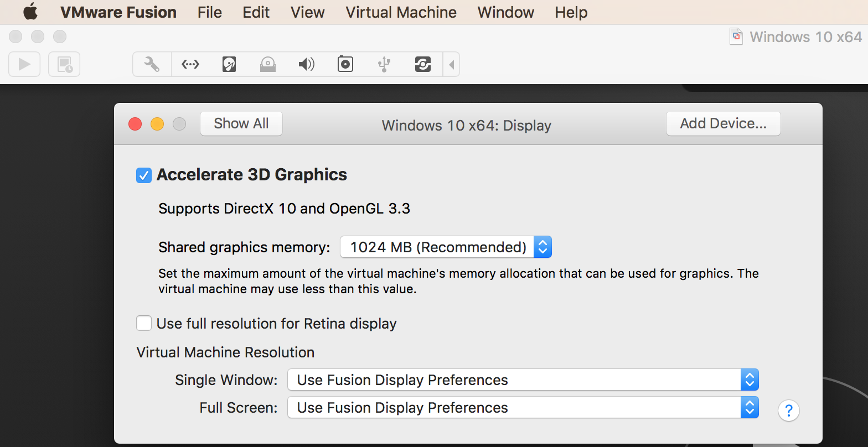Open the Edit menu
This screenshot has width=868, height=447.
tap(256, 12)
